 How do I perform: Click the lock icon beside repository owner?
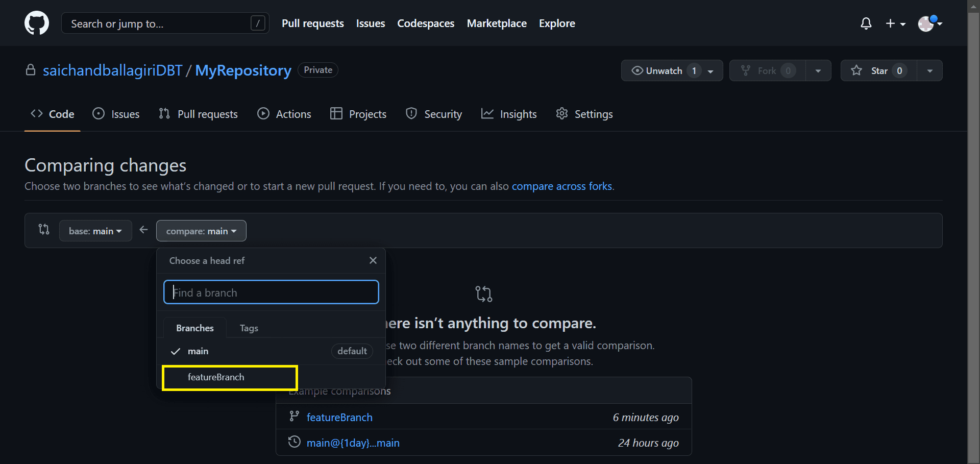31,70
